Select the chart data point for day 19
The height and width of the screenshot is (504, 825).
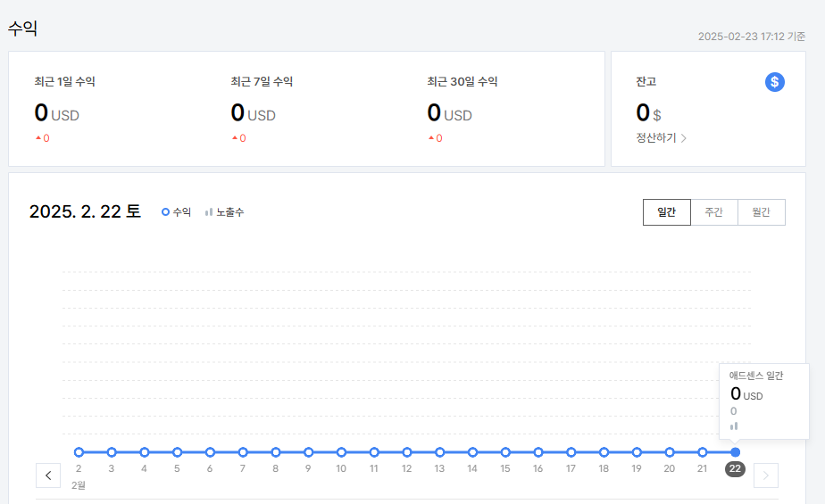click(x=637, y=452)
